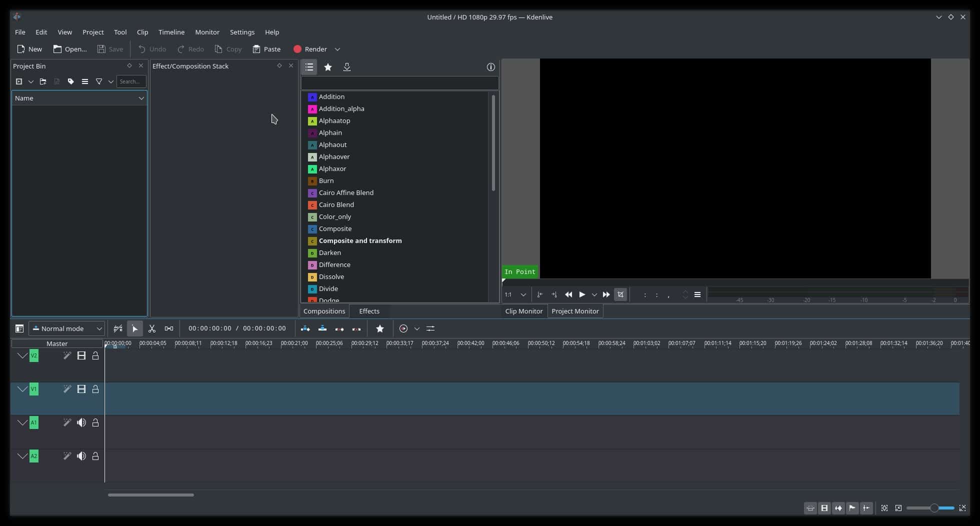Viewport: 980px width, 526px height.
Task: Switch to the Effects tab
Action: click(x=368, y=310)
